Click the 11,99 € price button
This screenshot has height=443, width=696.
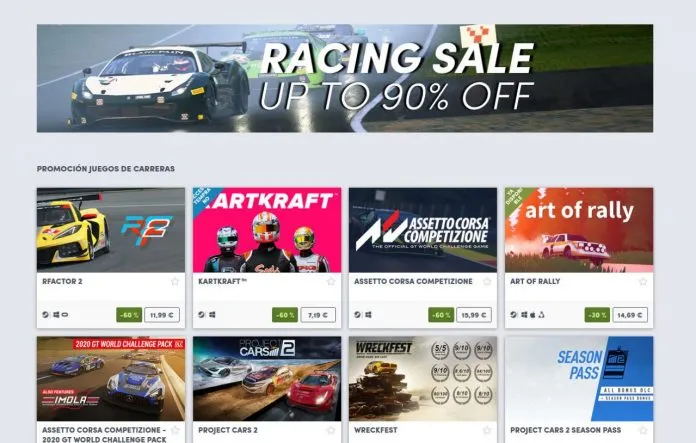(x=162, y=315)
